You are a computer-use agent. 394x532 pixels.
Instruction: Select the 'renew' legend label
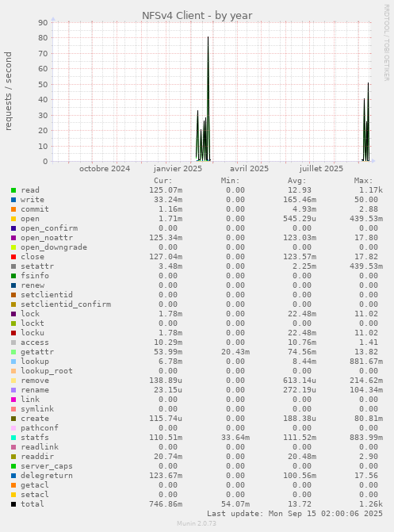click(33, 285)
